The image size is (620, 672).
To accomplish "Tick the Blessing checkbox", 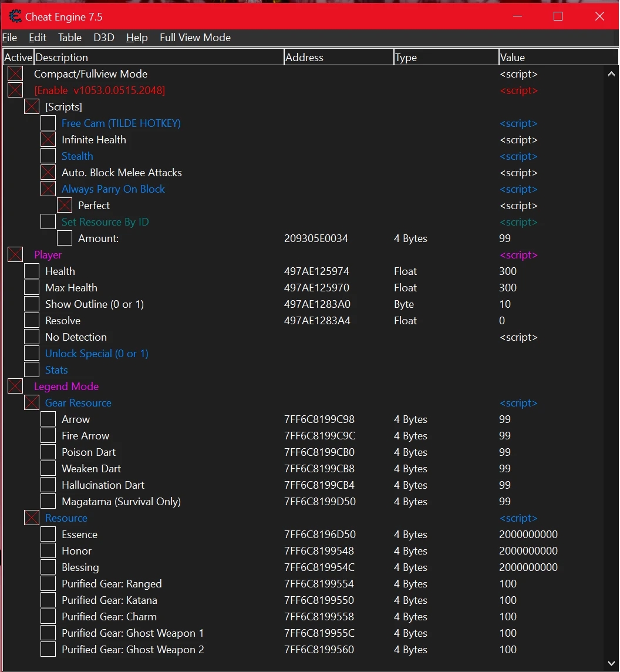I will click(48, 567).
